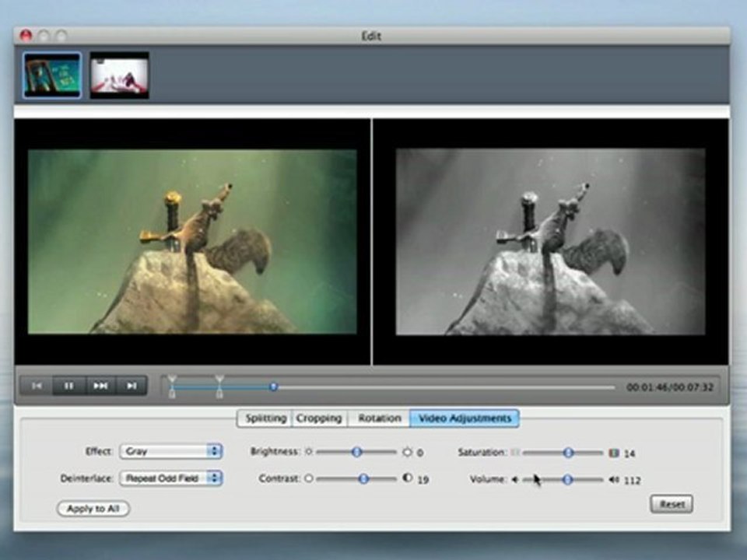Image resolution: width=747 pixels, height=560 pixels.
Task: Click the contrast value 19
Action: (423, 480)
